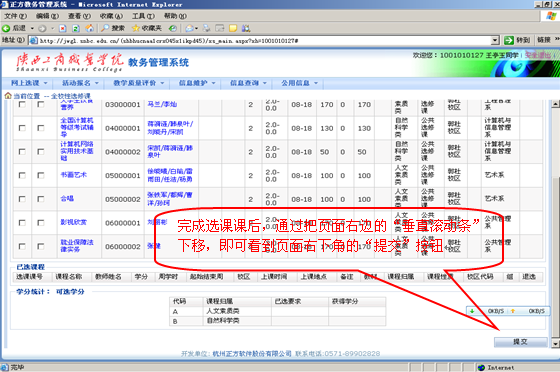Click the scroll-down arrow of page scrollbar
This screenshot has height=372, width=560.
[555, 344]
